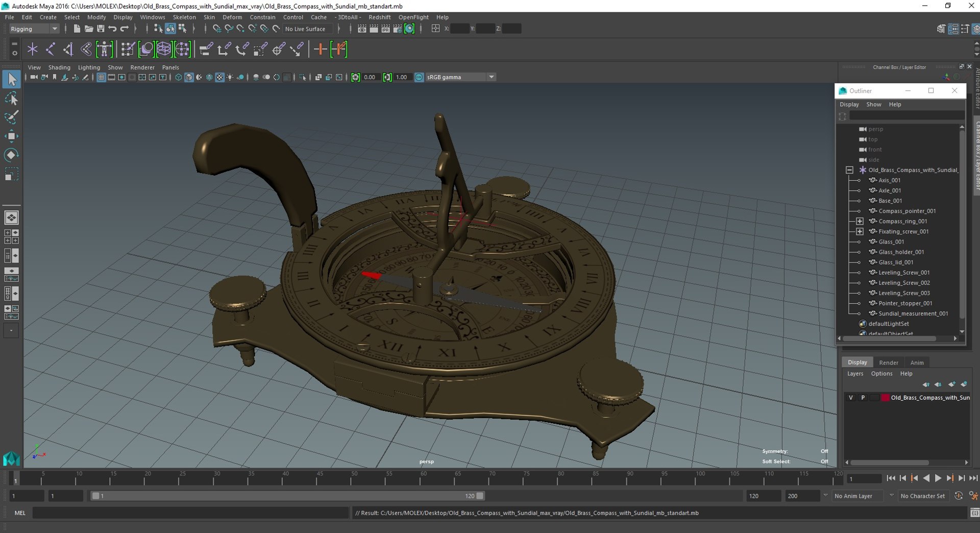Viewport: 980px width, 533px height.
Task: Toggle isolate select in viewport
Action: click(303, 77)
